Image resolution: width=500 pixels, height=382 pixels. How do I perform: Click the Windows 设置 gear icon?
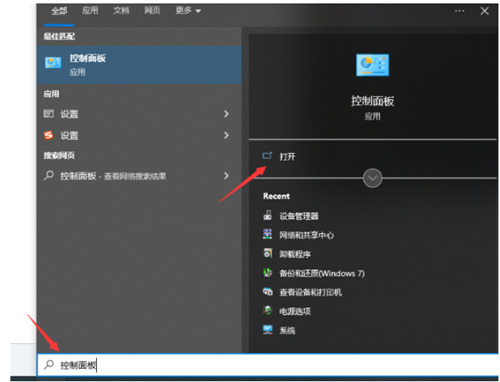click(x=49, y=114)
